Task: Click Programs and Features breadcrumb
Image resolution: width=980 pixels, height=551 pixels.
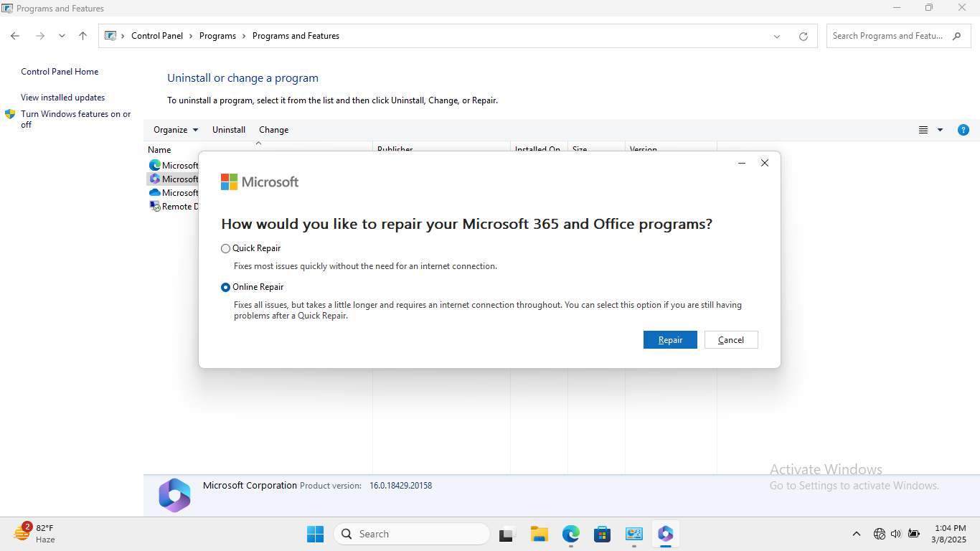Action: click(296, 36)
